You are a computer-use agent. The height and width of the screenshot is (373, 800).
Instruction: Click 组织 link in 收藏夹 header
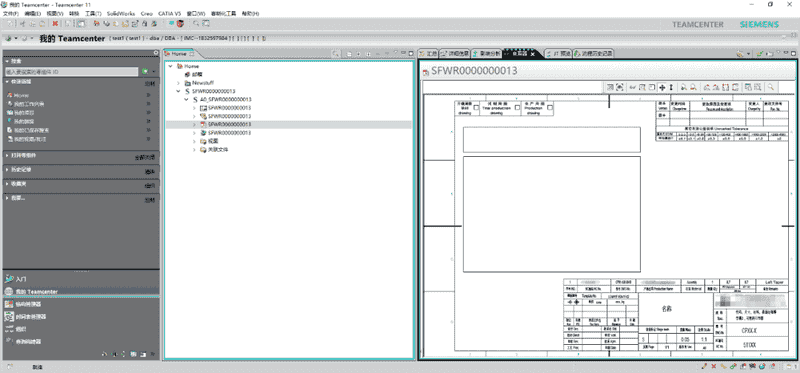[x=150, y=186]
